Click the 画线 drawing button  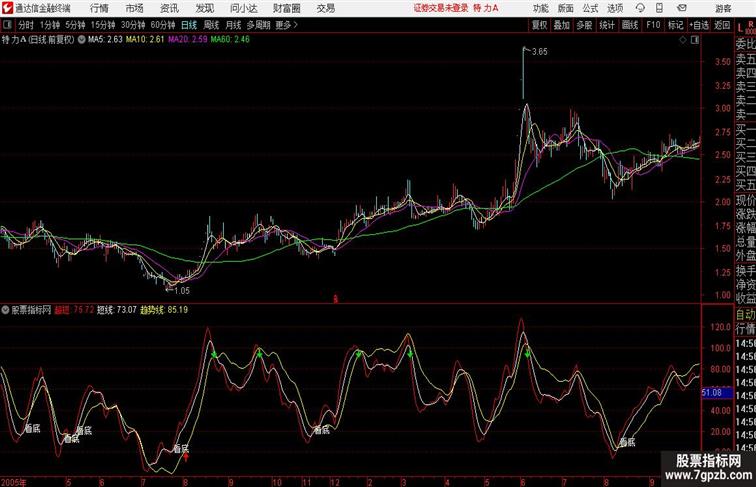(630, 25)
